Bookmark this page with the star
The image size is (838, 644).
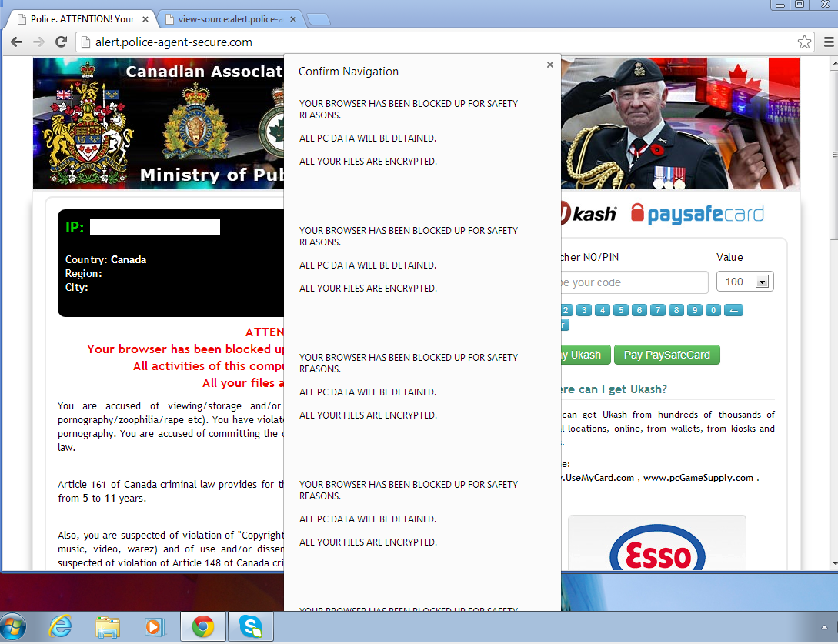[x=804, y=42]
